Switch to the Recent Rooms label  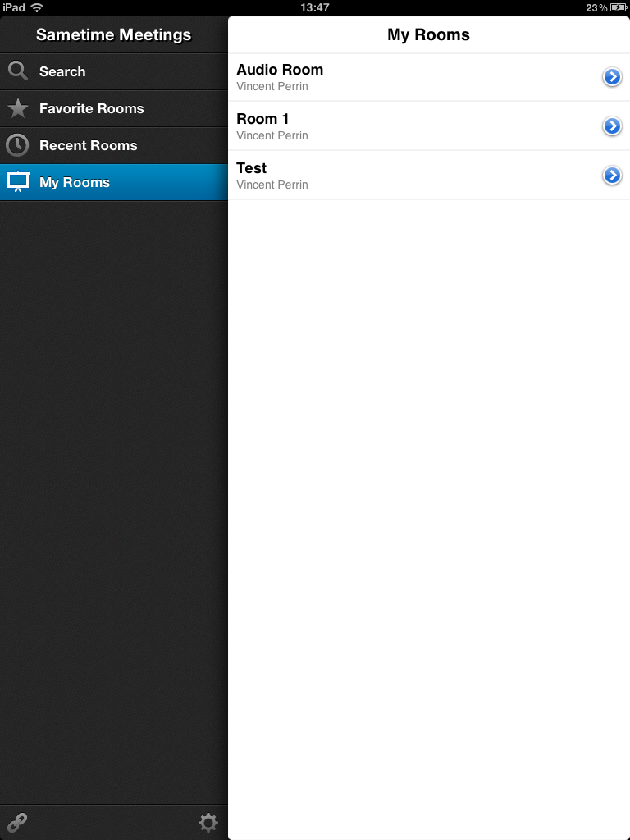pos(89,145)
